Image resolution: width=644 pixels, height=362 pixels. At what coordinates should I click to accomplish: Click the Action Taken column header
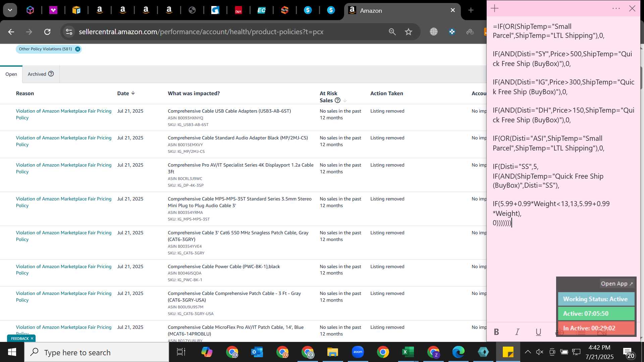(387, 93)
